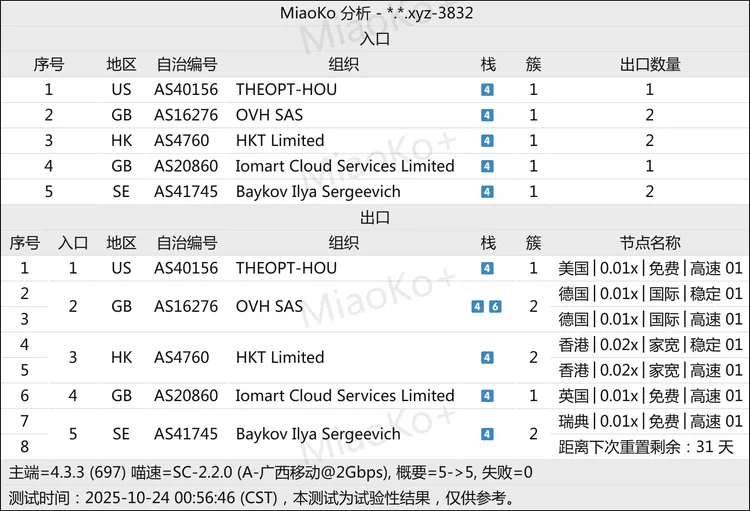Click the 距离下次重置剩余：31 天 entry

650,446
